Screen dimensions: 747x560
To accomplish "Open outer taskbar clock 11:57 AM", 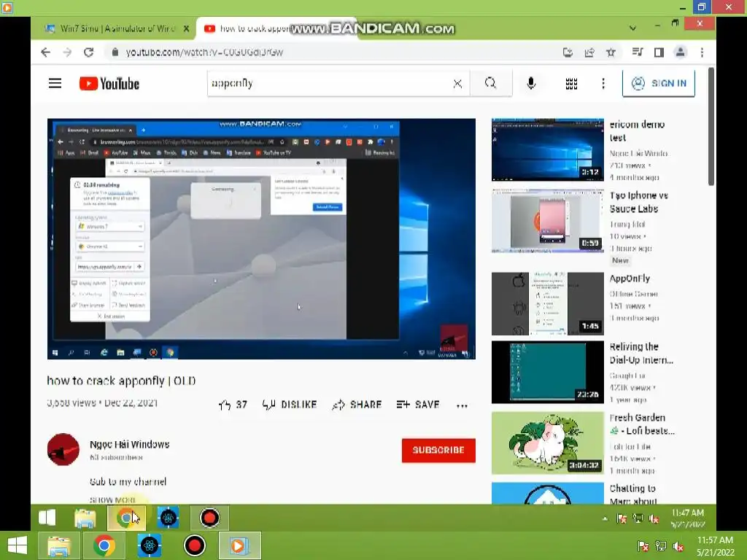I will (x=715, y=545).
